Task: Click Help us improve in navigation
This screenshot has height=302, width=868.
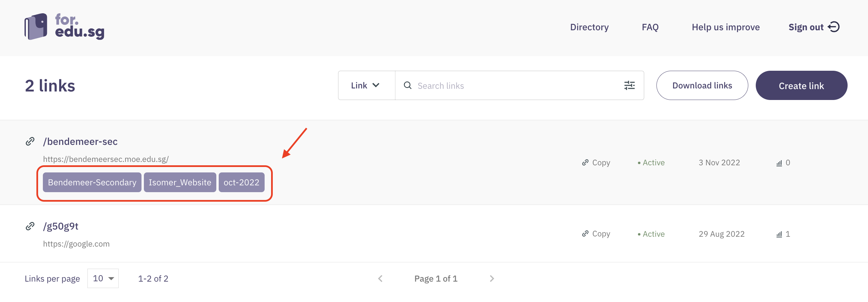Action: tap(725, 27)
